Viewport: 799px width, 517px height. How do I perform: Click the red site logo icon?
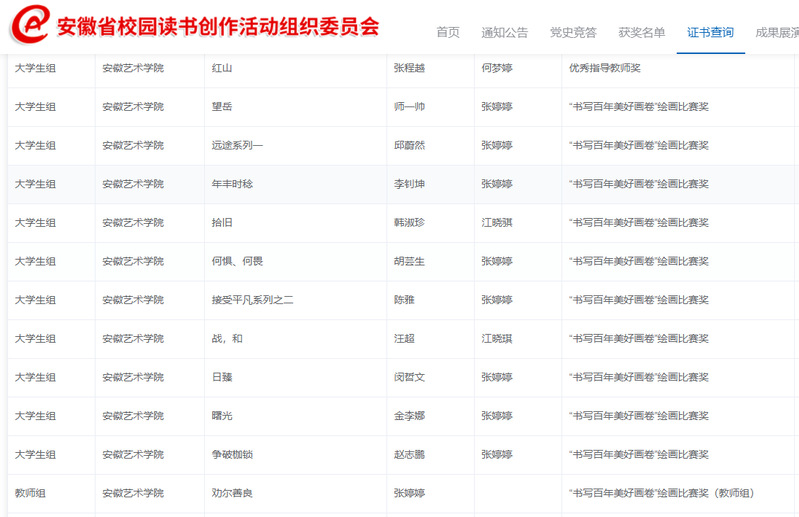pyautogui.click(x=30, y=26)
